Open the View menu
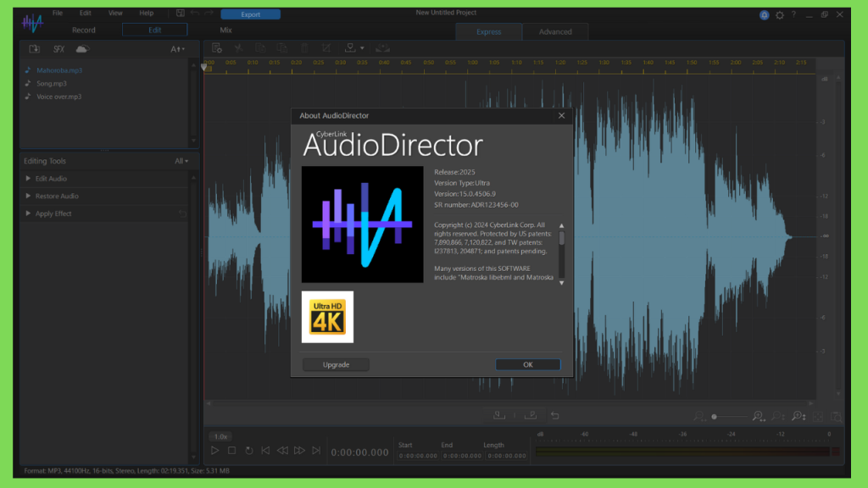This screenshot has height=488, width=868. click(x=115, y=13)
